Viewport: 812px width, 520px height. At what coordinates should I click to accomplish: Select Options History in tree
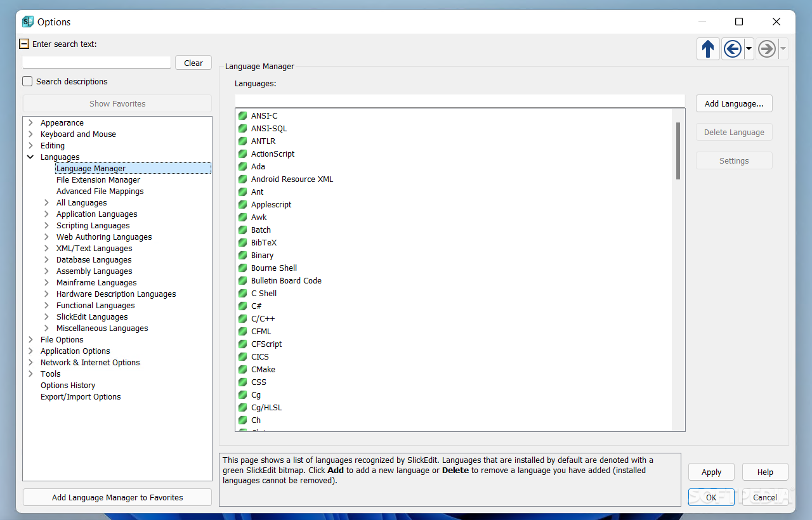point(68,386)
